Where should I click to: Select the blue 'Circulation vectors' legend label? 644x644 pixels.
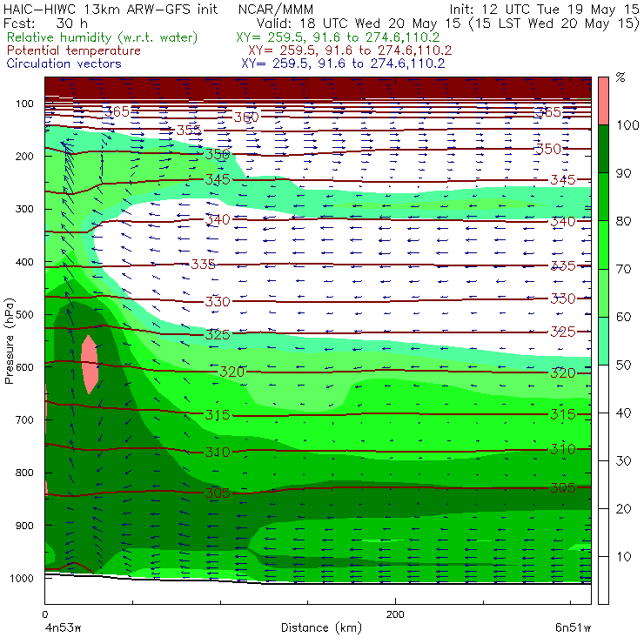click(x=64, y=64)
